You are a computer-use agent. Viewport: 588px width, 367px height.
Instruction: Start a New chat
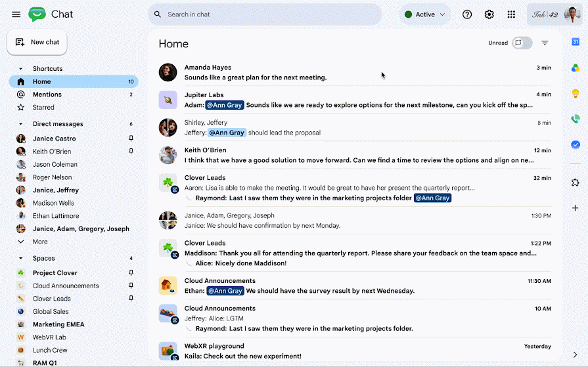[x=37, y=42]
